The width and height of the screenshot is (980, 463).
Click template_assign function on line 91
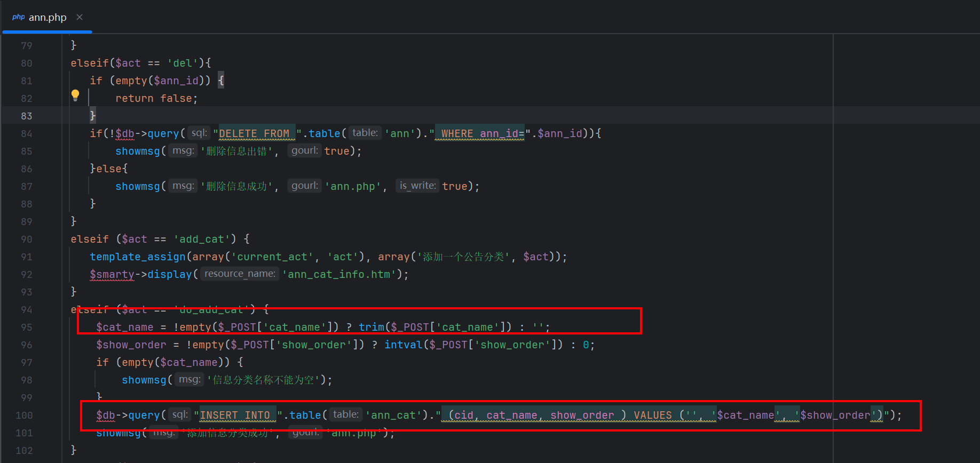(x=138, y=257)
